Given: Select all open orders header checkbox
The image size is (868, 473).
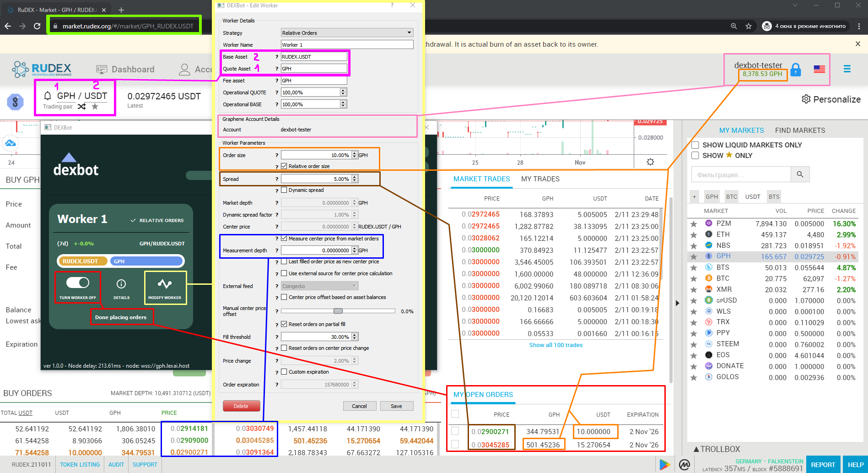Looking at the screenshot, I should click(x=455, y=414).
